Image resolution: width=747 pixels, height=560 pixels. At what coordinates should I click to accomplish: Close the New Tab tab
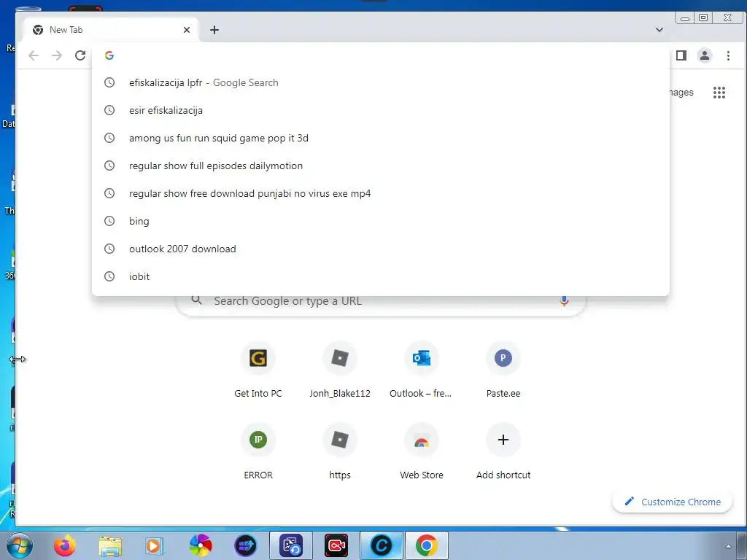point(187,30)
